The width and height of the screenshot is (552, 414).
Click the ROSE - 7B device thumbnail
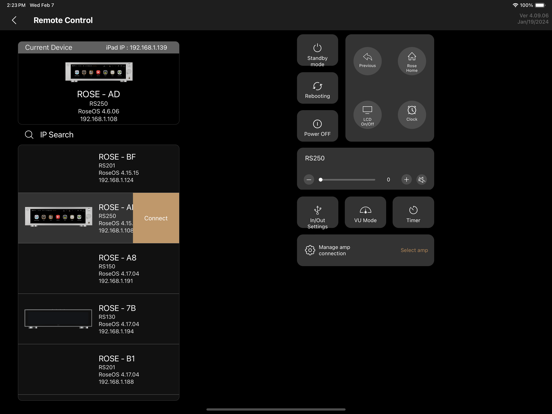tap(58, 319)
